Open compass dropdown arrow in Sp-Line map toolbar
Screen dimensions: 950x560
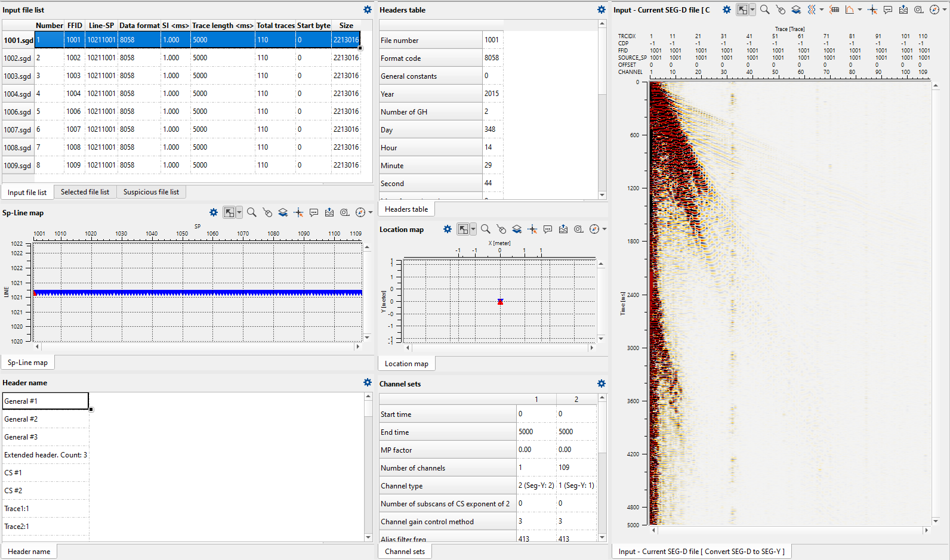coord(371,212)
